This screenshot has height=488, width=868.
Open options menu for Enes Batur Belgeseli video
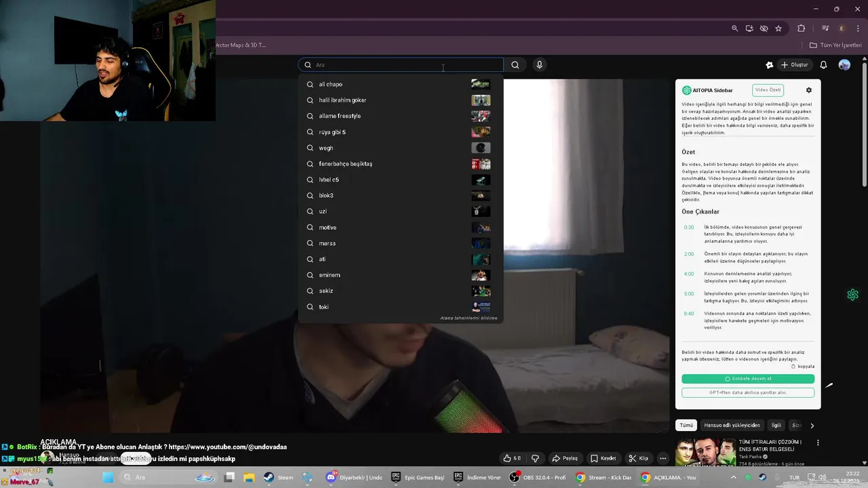(x=818, y=443)
